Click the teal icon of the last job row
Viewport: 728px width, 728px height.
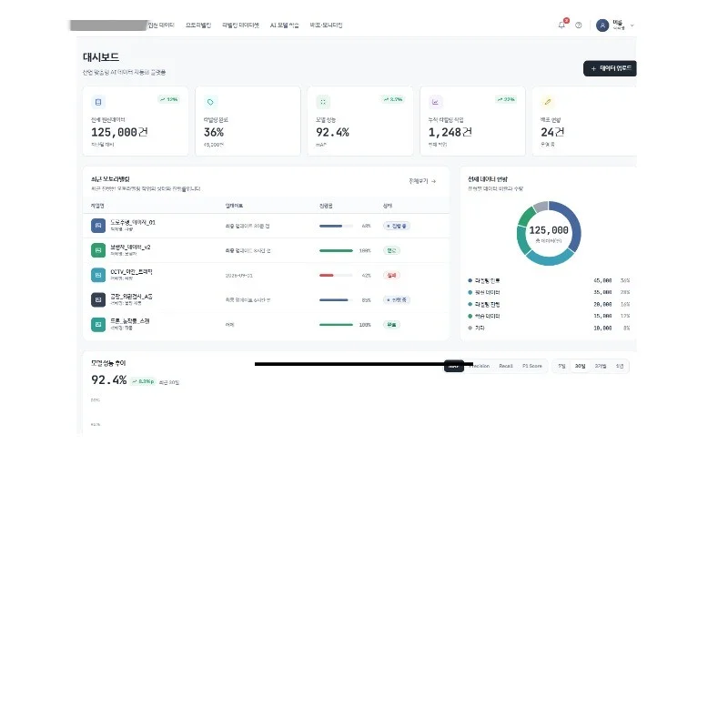point(98,324)
